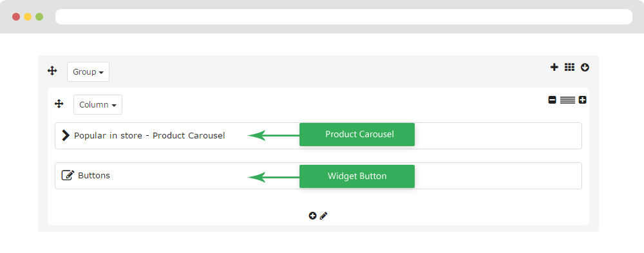Click the Group move handle icon

52,71
